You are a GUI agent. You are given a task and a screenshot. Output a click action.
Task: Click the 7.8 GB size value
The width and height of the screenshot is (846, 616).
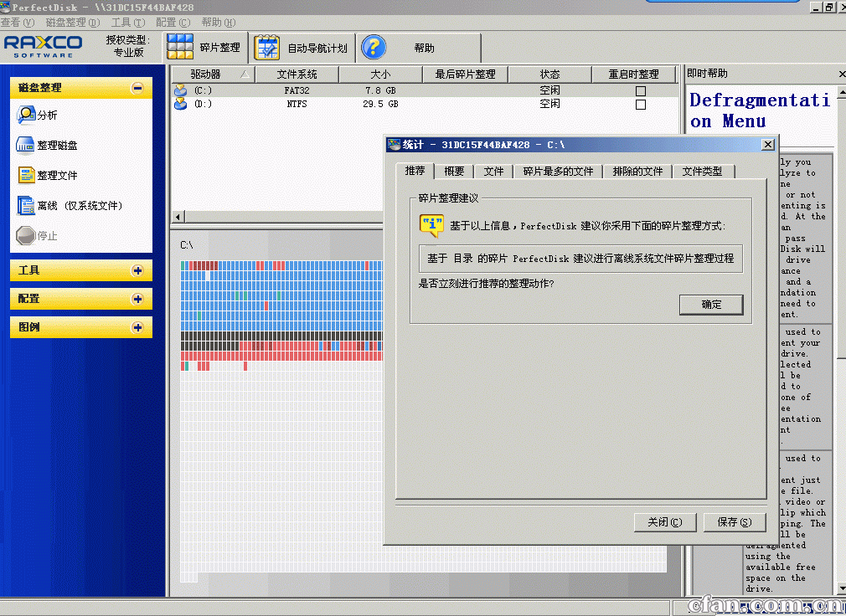(380, 90)
